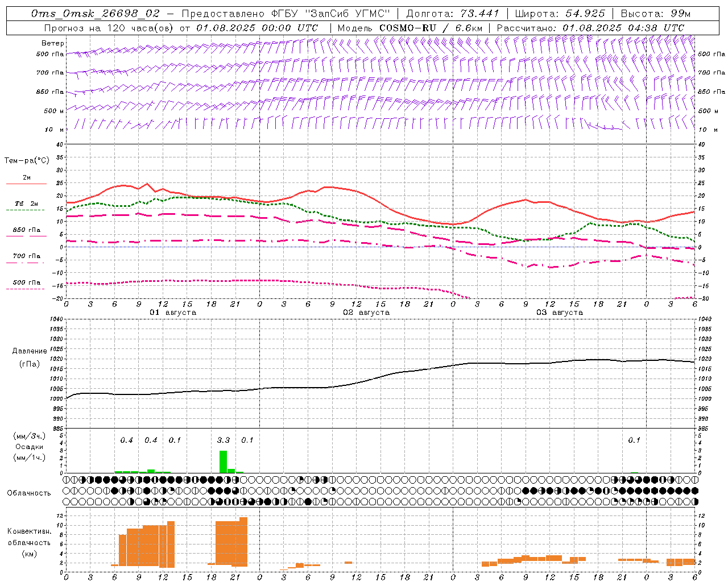Click the 850 гПа temperature legend label
Image resolution: width=728 pixels, height=582 pixels.
[x=27, y=230]
